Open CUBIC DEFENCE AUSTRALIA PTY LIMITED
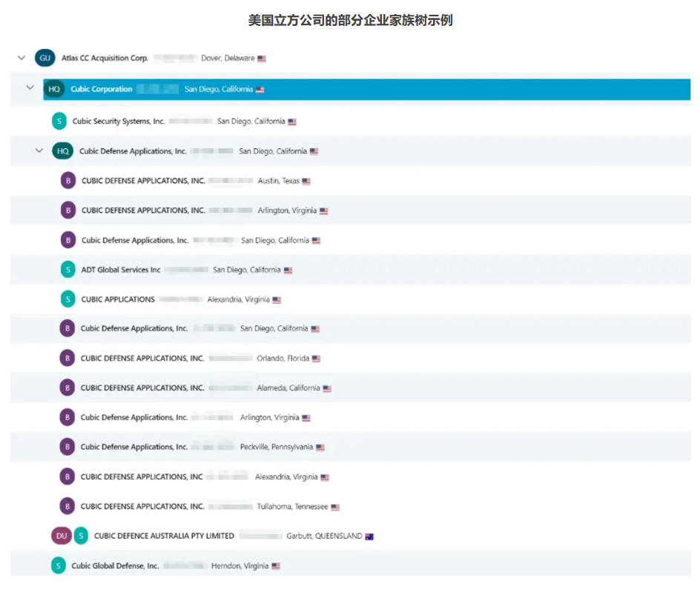This screenshot has height=592, width=700. click(x=165, y=536)
